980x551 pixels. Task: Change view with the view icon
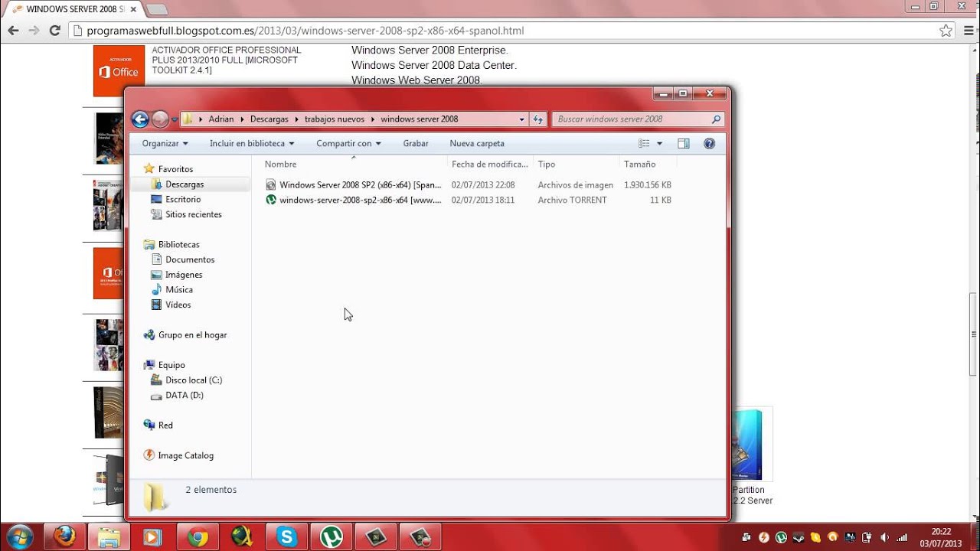644,143
